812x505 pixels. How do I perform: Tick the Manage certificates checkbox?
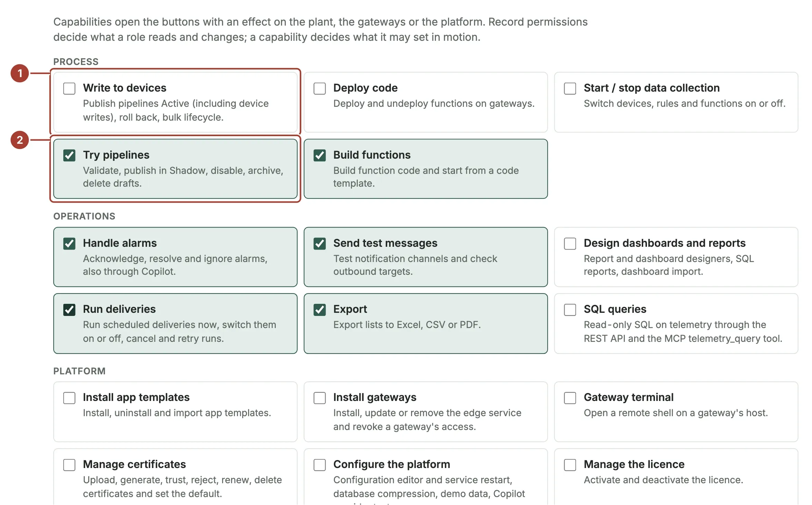point(69,465)
